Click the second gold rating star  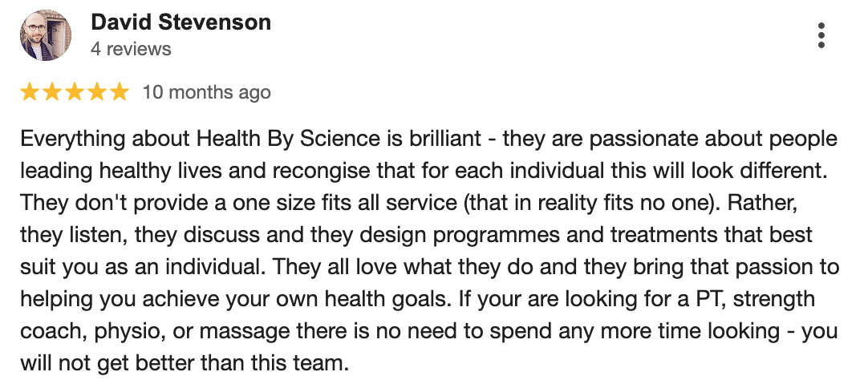pyautogui.click(x=52, y=92)
